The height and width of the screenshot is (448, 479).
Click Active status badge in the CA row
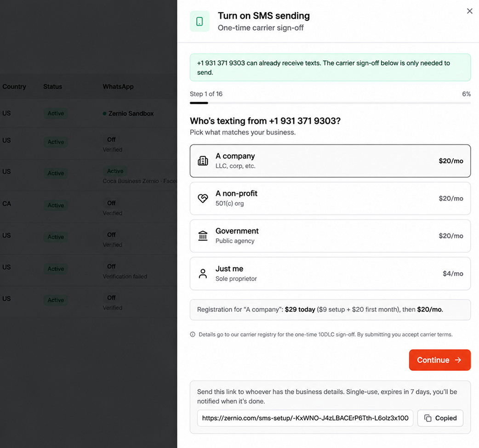[56, 205]
